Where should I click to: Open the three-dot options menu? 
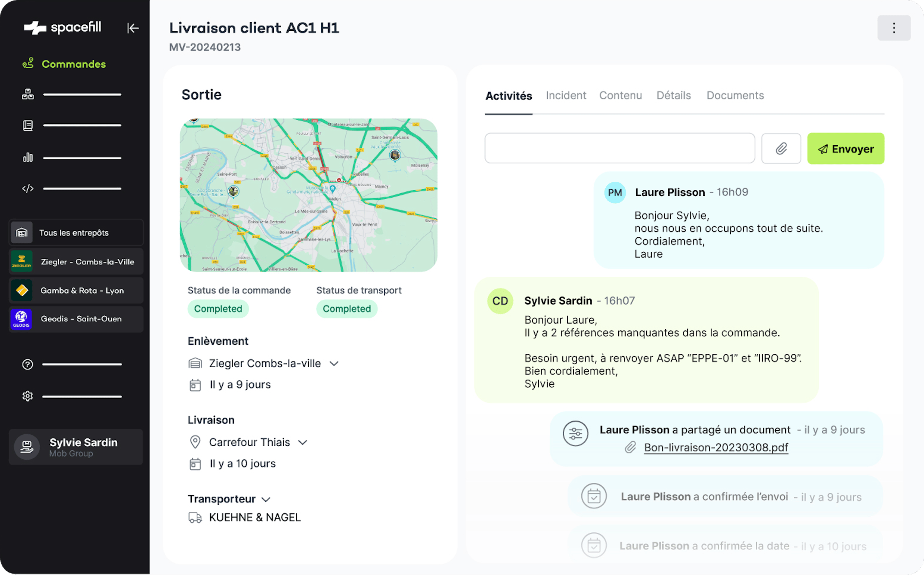(894, 28)
